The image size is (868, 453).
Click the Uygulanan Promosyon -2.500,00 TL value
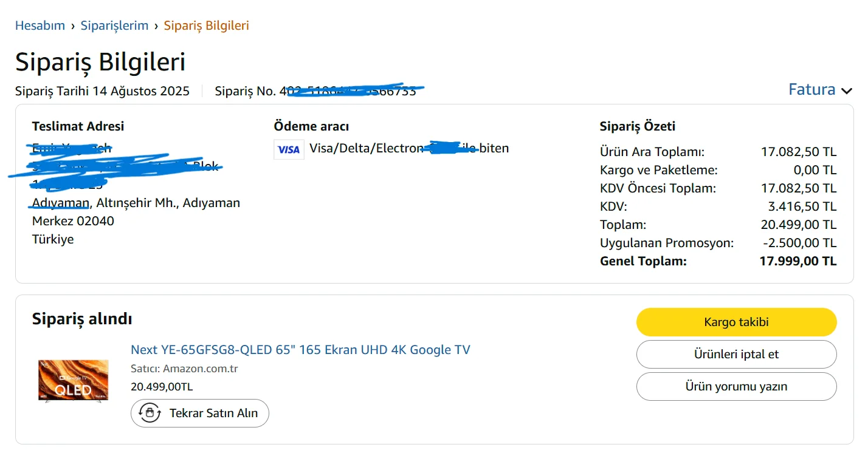[x=799, y=243]
